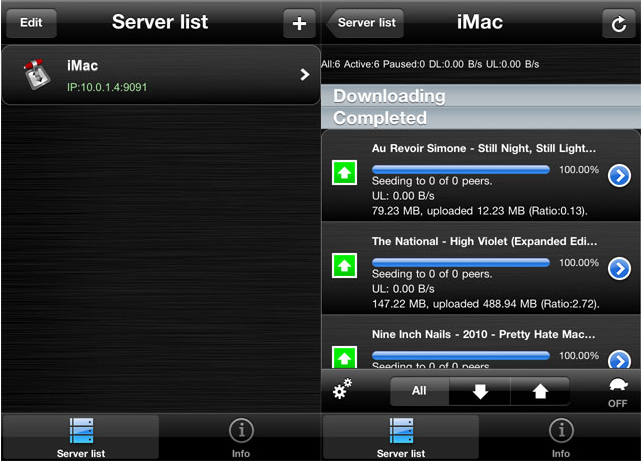Open Info tab on left screen
This screenshot has width=641, height=461.
241,437
